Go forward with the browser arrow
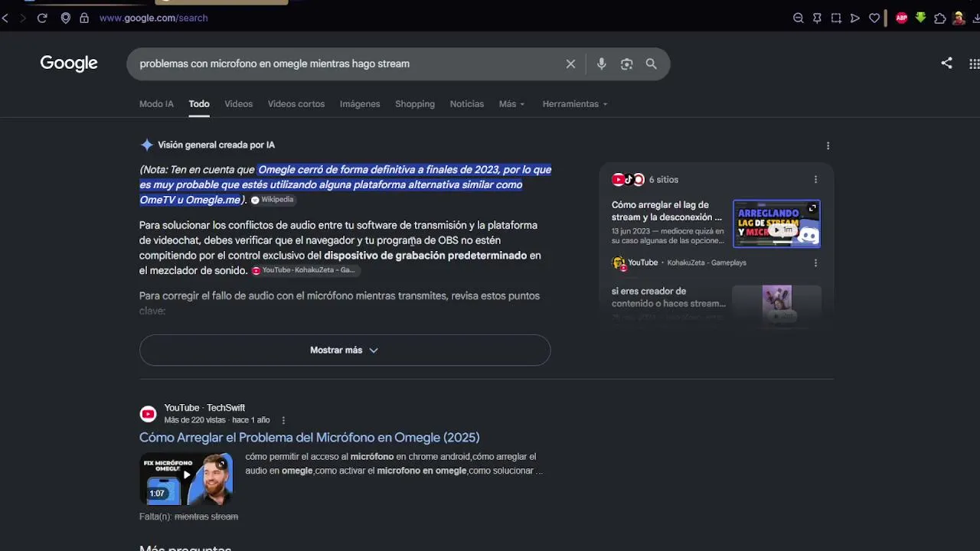Screen dimensions: 980x551 23,18
